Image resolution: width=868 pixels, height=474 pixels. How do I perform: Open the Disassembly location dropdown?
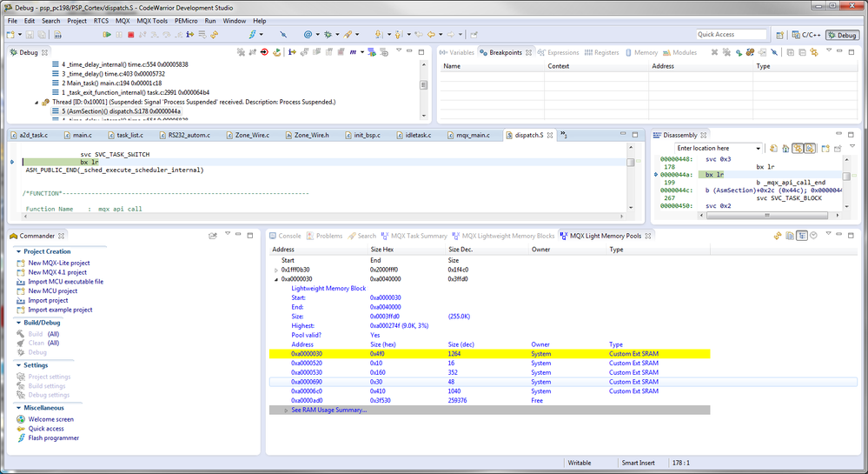point(758,149)
